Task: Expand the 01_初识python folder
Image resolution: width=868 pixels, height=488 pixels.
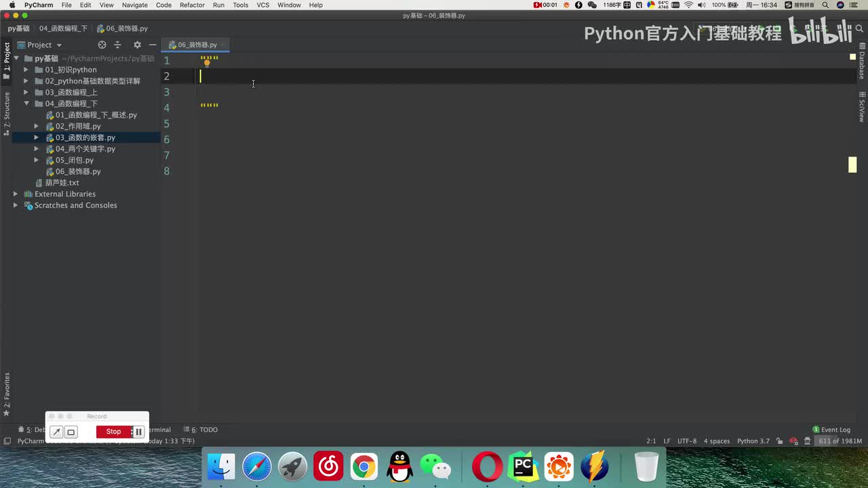Action: pyautogui.click(x=26, y=70)
